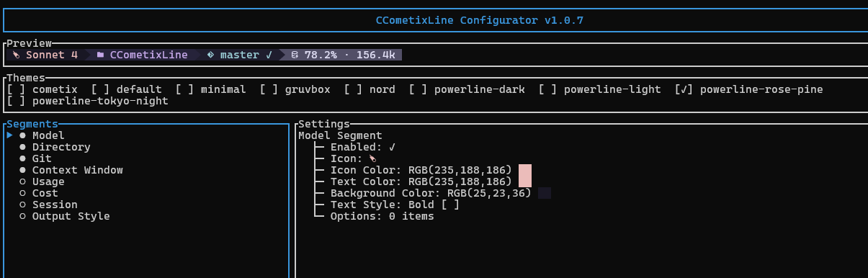The image size is (868, 278).
Task: Click the selection arrow beside Model
Action: [9, 135]
